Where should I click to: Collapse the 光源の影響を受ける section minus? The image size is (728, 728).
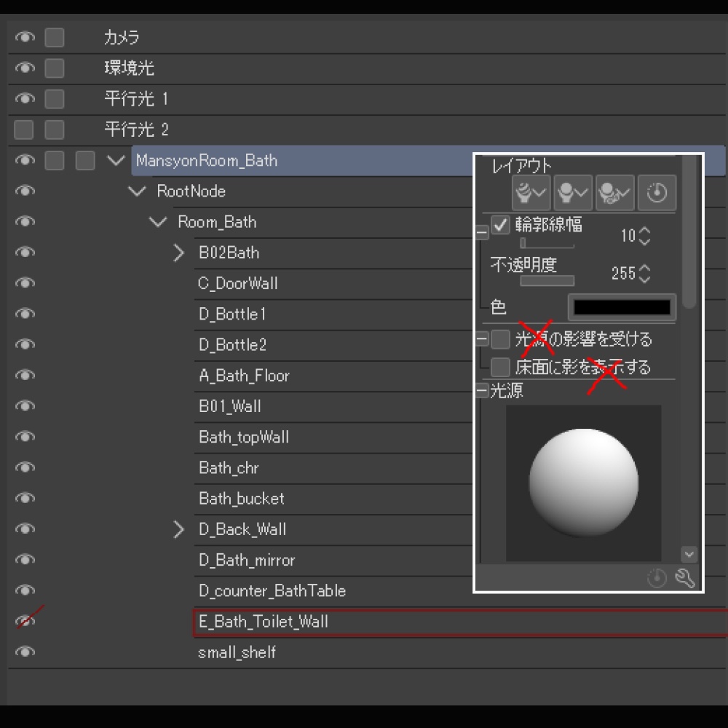pos(483,339)
